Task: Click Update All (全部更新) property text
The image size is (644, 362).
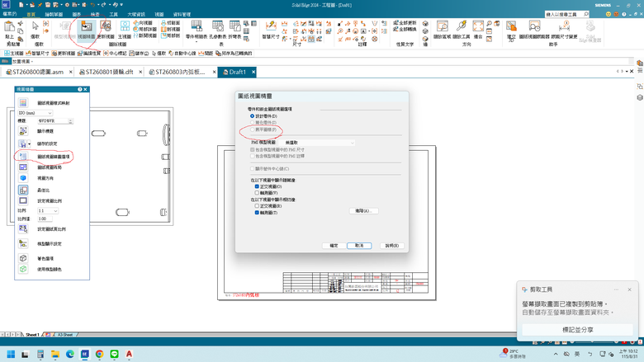Action: click(x=405, y=23)
